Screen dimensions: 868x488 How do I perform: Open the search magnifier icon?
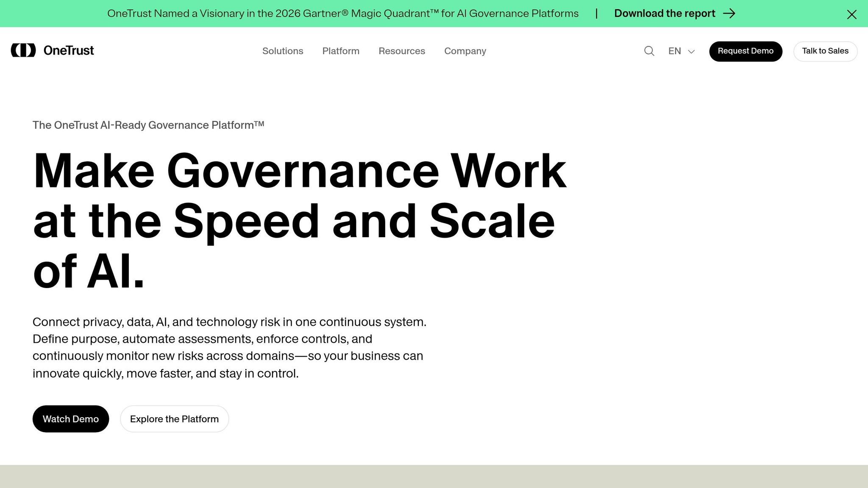pyautogui.click(x=649, y=51)
